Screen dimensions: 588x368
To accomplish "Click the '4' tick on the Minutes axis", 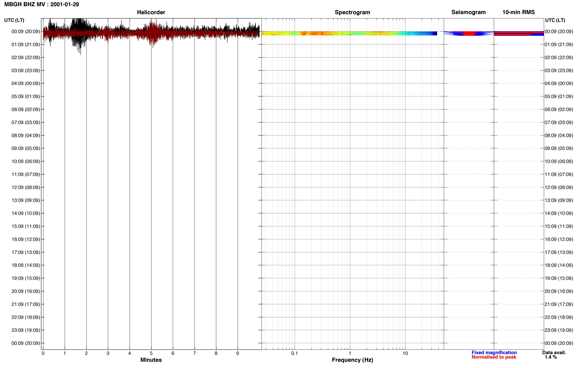I will click(130, 353).
